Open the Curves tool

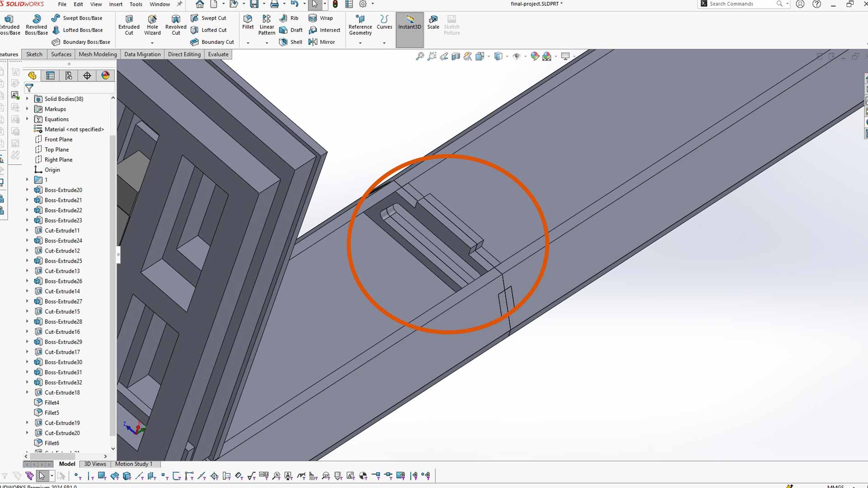(x=384, y=22)
